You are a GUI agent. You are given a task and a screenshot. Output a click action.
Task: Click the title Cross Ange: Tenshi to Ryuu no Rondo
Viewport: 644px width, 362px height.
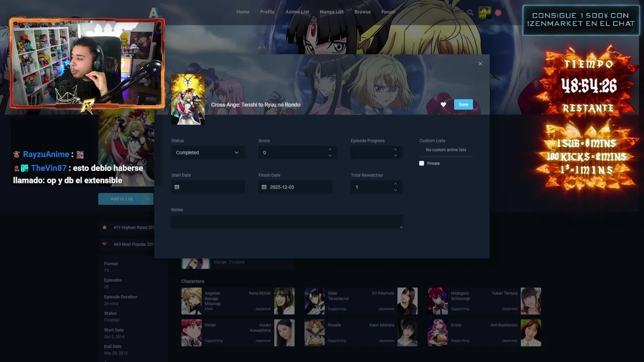pos(256,105)
